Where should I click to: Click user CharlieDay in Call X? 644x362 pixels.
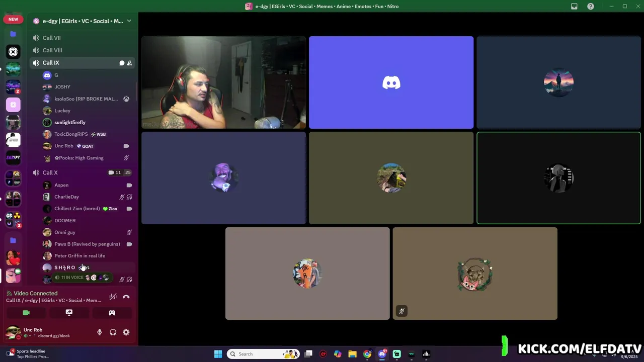[x=88, y=197]
